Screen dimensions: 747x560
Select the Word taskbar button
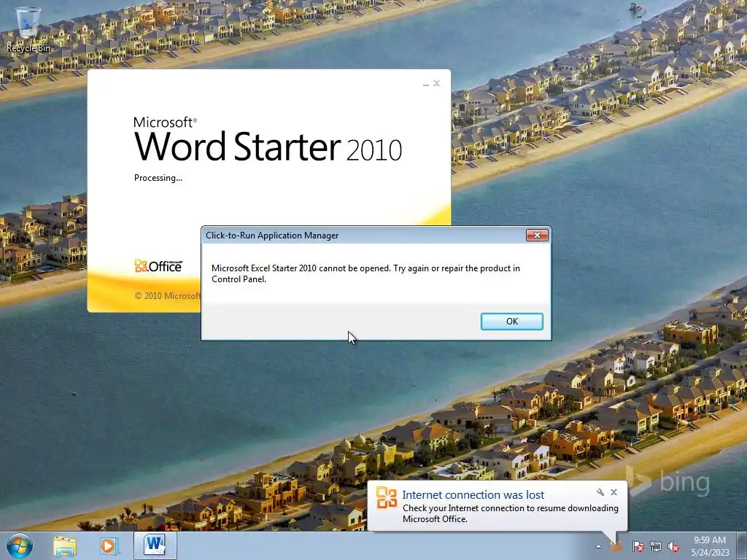coord(155,545)
